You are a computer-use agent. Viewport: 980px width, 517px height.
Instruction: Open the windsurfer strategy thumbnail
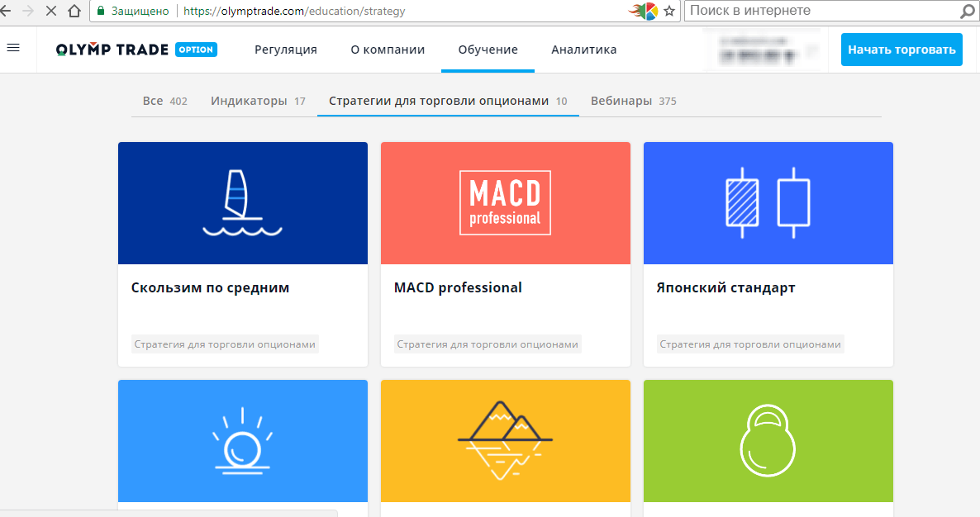click(242, 203)
